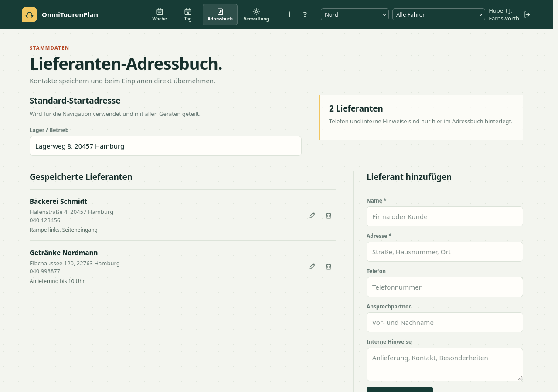The height and width of the screenshot is (392, 558).
Task: Click the info 'i' icon
Action: pos(289,14)
